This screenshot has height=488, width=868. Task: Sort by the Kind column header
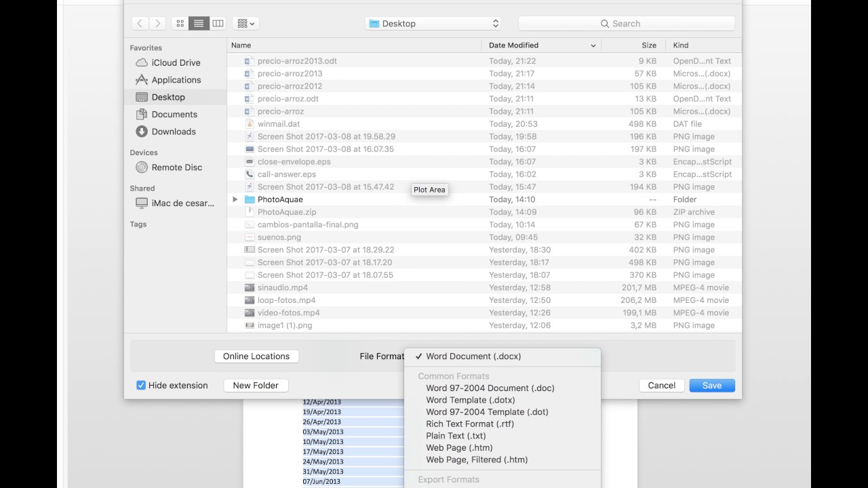point(704,45)
